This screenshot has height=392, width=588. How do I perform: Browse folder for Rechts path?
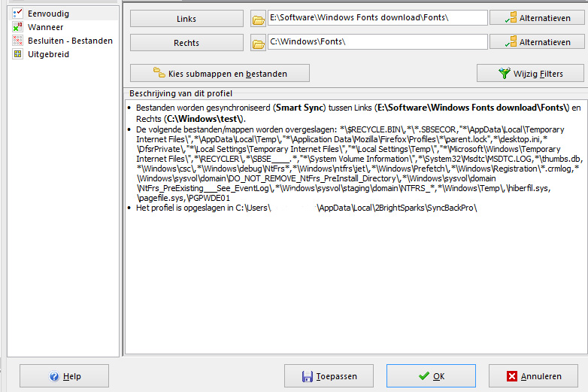(258, 43)
